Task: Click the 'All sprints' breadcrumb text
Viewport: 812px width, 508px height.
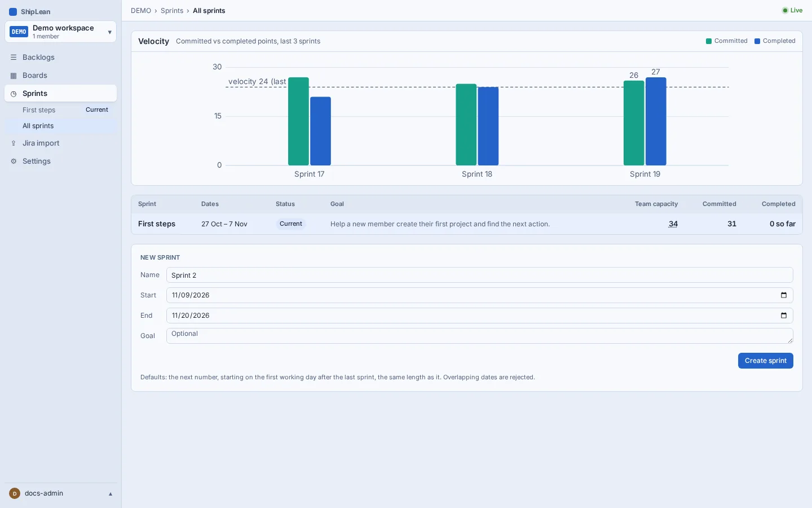Action: point(209,11)
